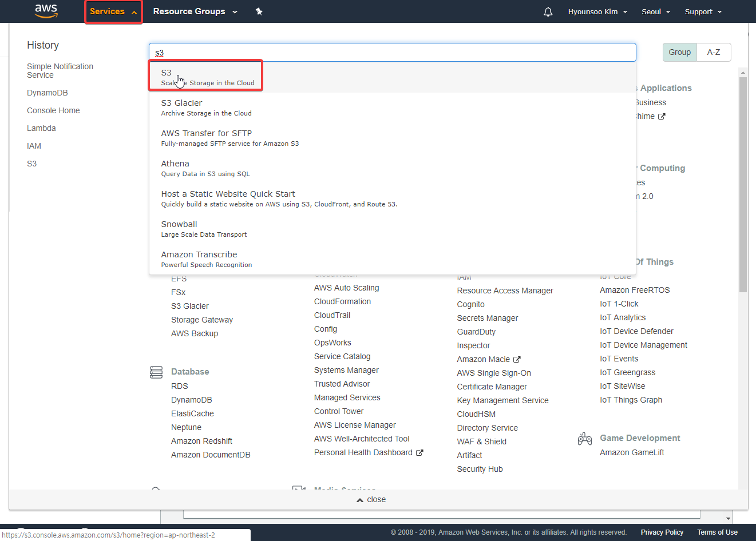The height and width of the screenshot is (541, 756).
Task: Open Resource Access Manager service
Action: click(505, 291)
